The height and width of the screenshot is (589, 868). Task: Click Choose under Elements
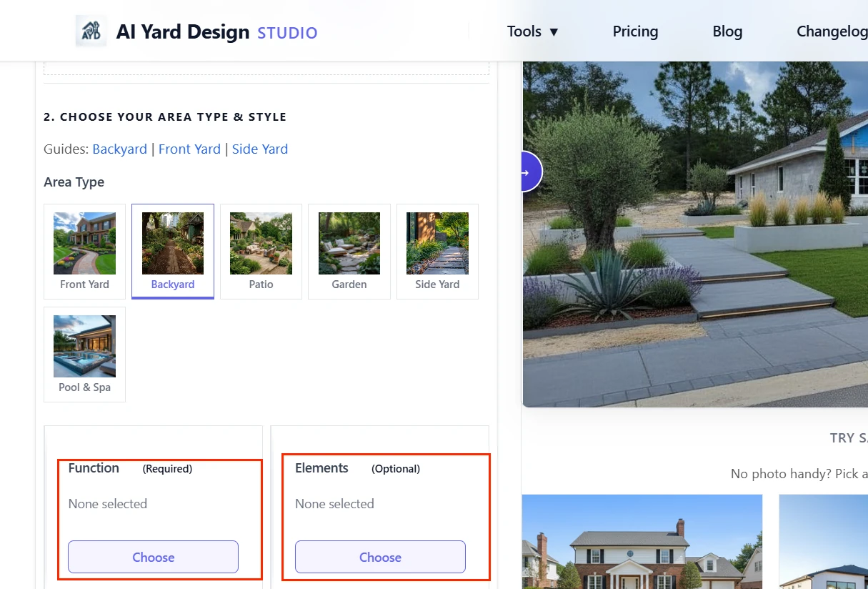[x=380, y=557]
